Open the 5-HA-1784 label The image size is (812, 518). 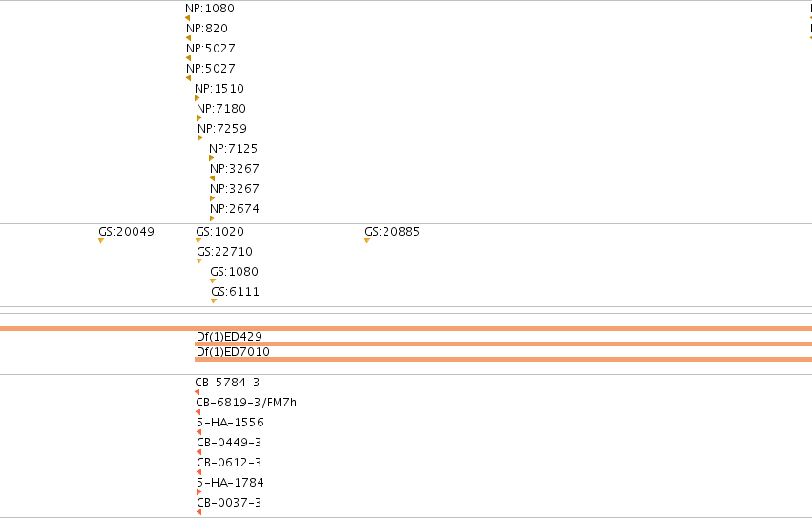230,483
